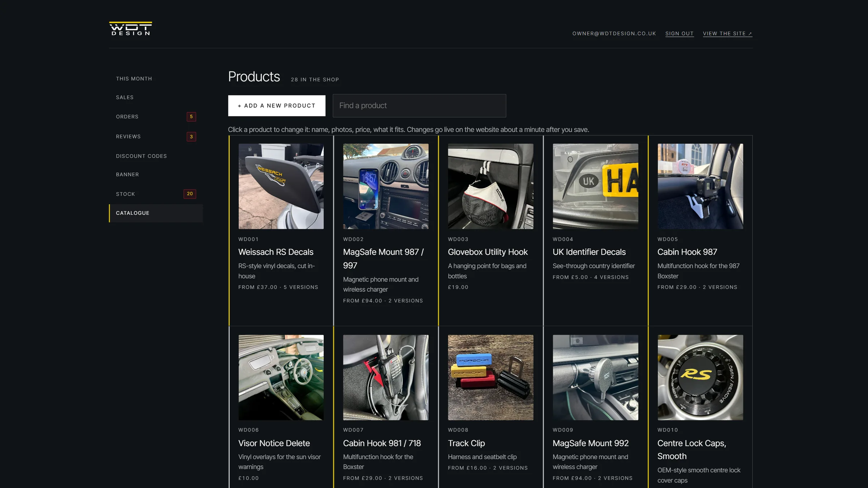Open Cabin Hook 987 photo
868x488 pixels.
[x=700, y=186]
